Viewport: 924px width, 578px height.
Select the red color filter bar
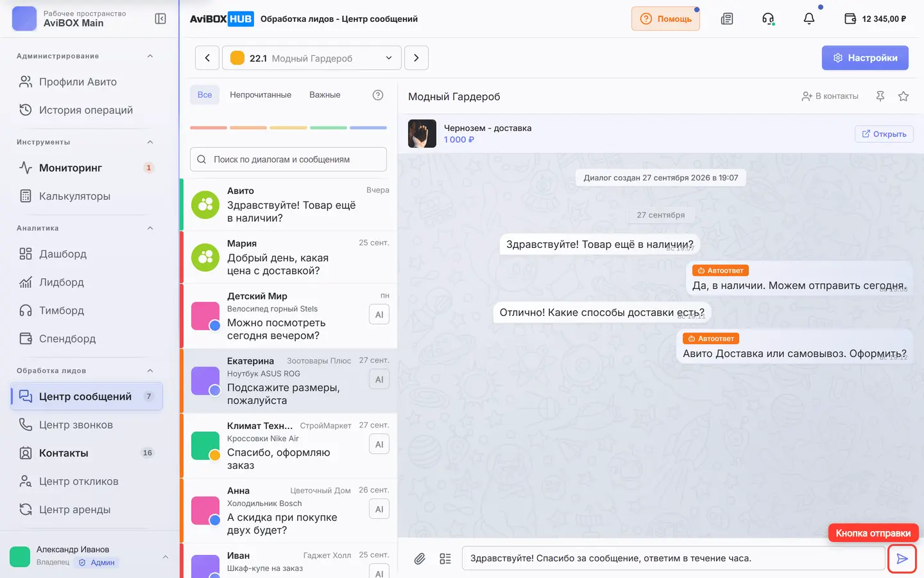tap(209, 128)
